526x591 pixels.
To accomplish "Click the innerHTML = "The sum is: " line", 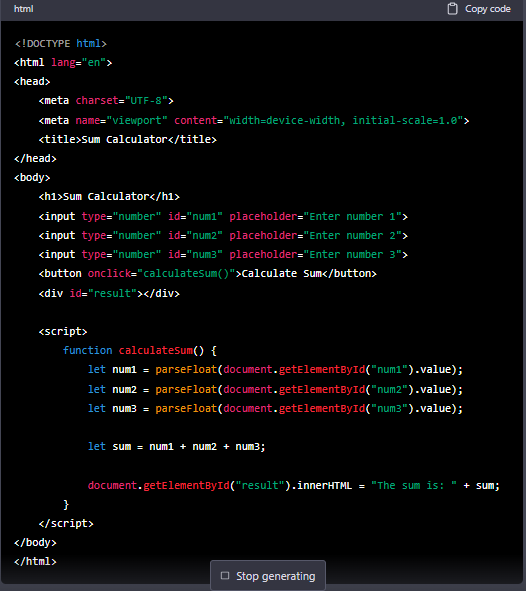I will click(x=294, y=485).
